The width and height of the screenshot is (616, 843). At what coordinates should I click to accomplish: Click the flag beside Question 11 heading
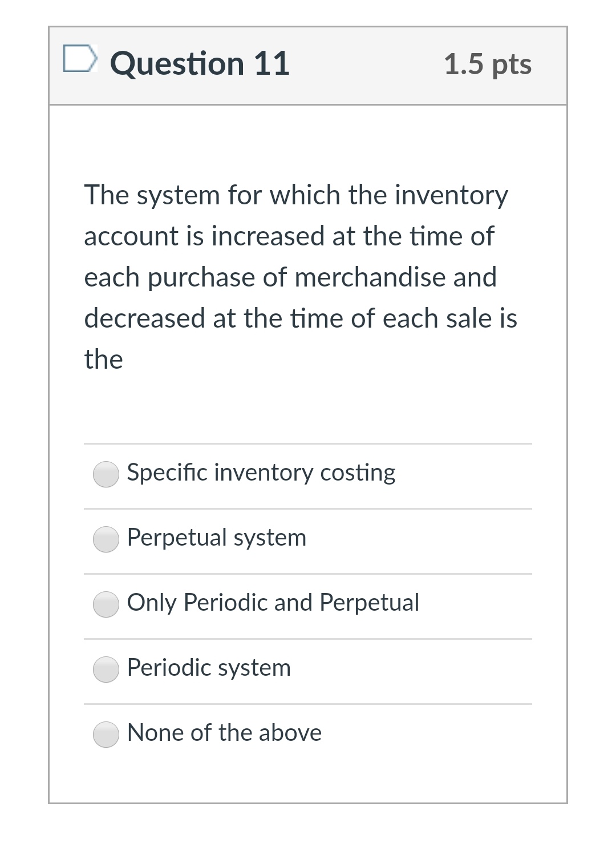(80, 59)
